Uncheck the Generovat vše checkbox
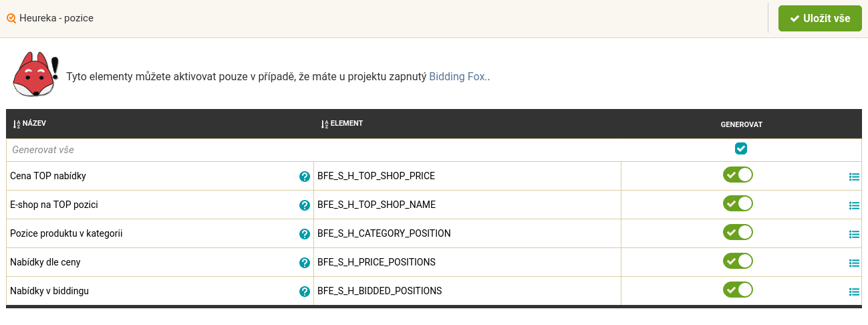Screen dimensions: 868x325 [740, 148]
